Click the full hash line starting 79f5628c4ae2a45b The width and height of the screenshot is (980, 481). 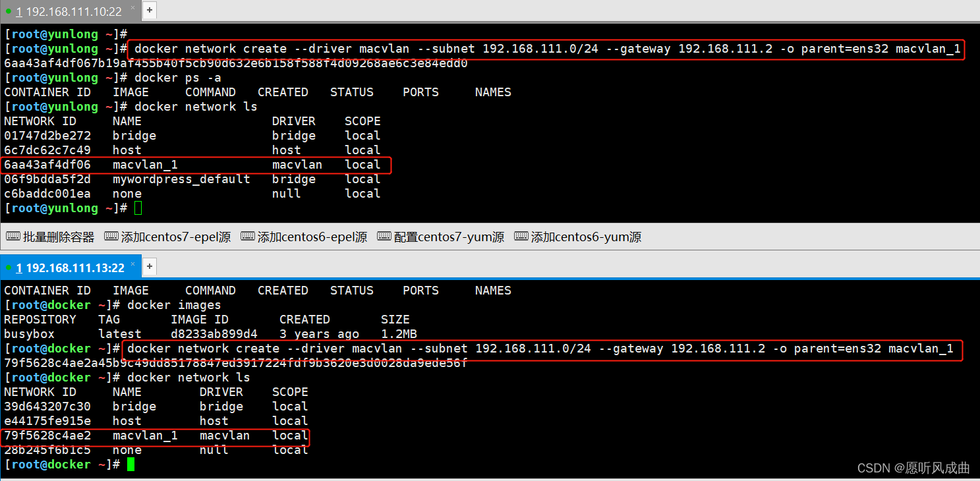(x=236, y=363)
